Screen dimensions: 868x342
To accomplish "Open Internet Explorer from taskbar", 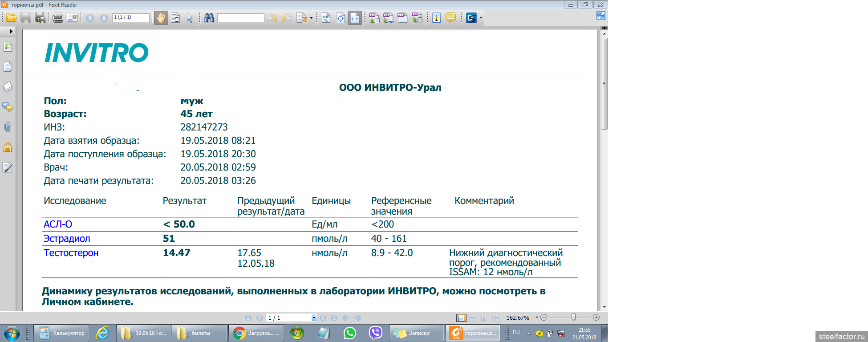I will point(102,333).
